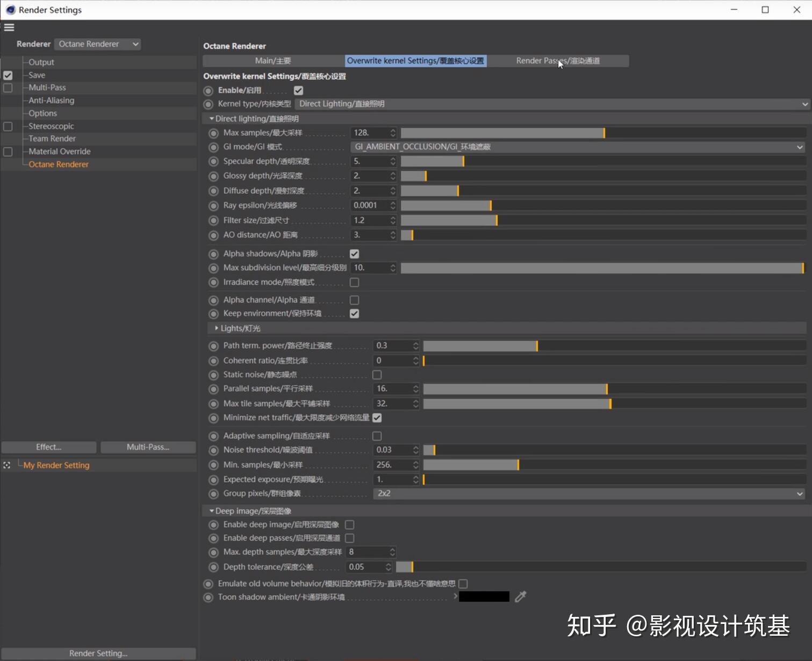The width and height of the screenshot is (812, 661).
Task: Click keyframe dot beside Noise threshold
Action: tap(213, 450)
